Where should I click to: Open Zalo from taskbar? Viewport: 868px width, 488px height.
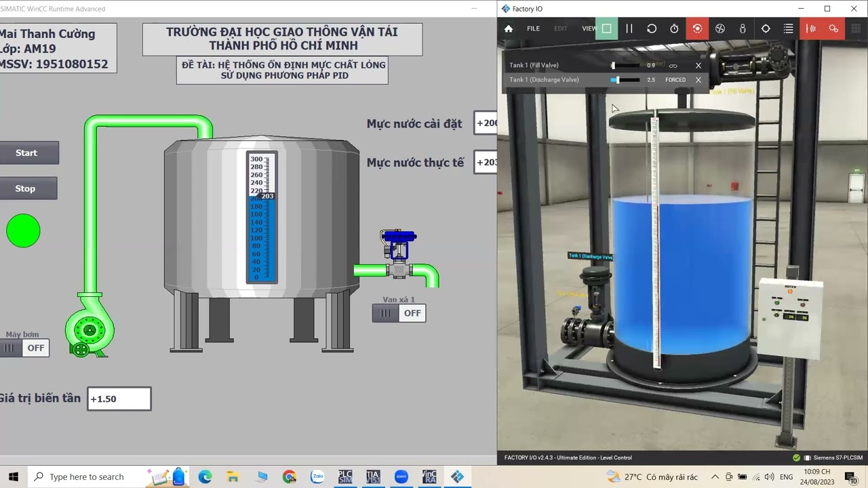[317, 476]
